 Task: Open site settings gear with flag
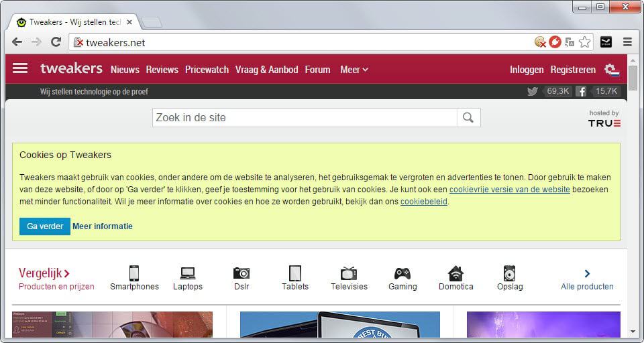611,70
